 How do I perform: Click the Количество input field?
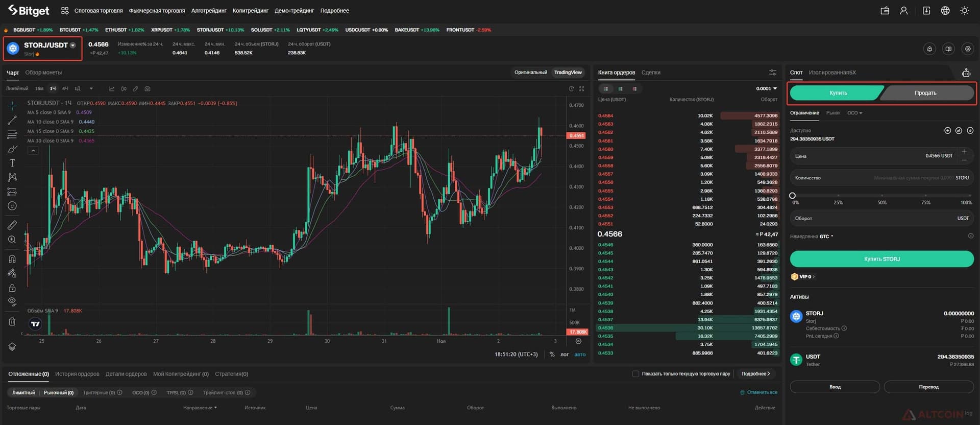point(881,178)
